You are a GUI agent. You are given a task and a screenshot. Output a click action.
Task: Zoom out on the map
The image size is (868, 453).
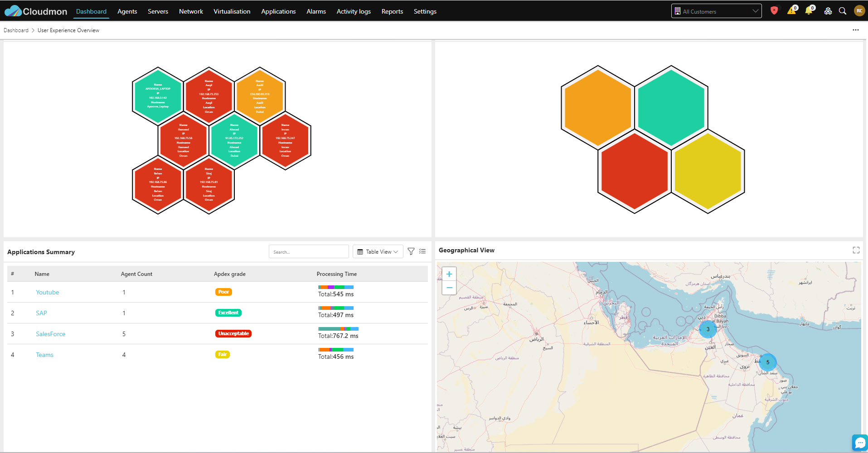[449, 288]
